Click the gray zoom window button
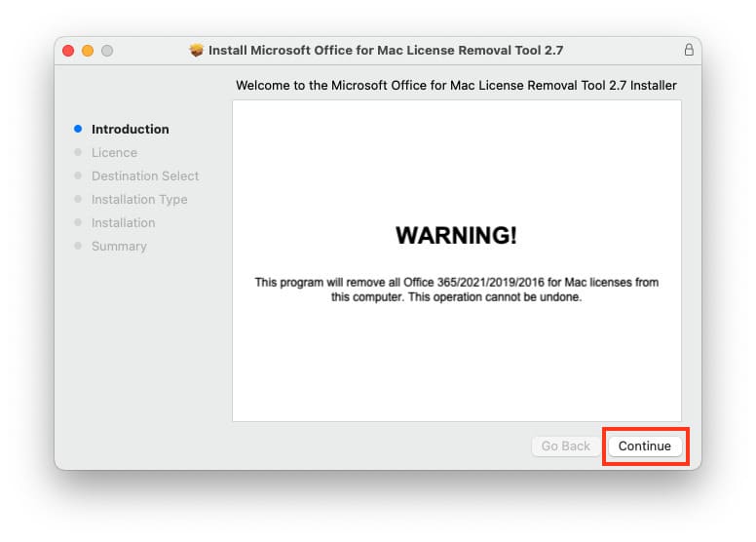Image resolution: width=756 pixels, height=542 pixels. pos(107,50)
